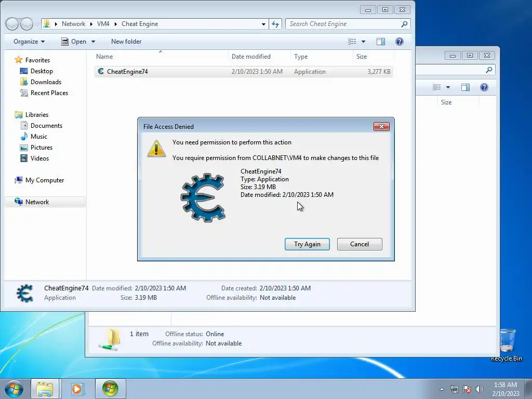Open the Recycle Bin desktop icon

click(x=507, y=345)
